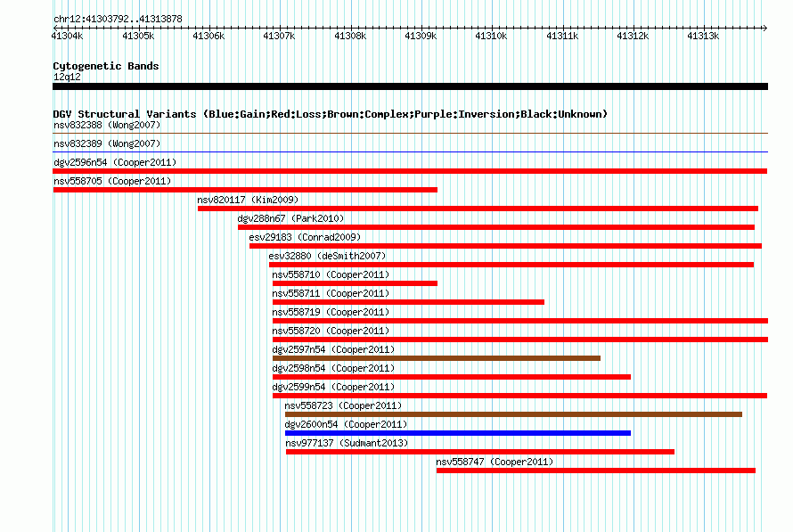The image size is (793, 532).
Task: Click the thin blue line of nsv832389
Action: 410,151
